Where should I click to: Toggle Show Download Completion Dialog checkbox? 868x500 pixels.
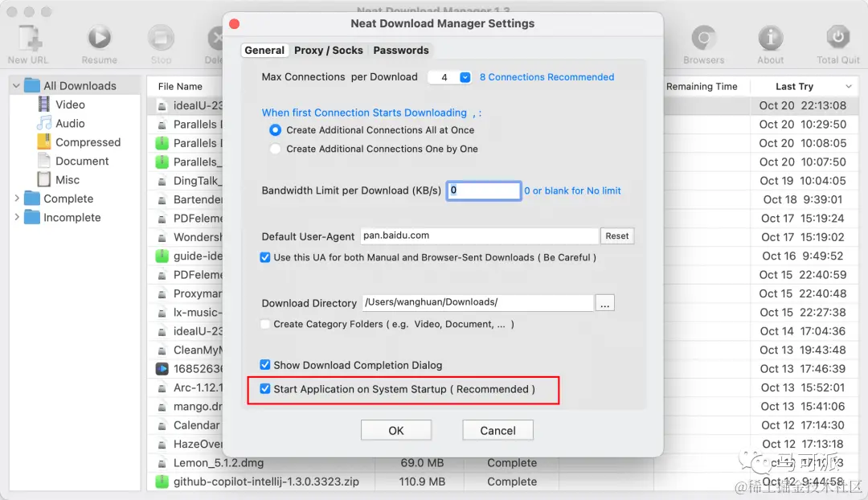pyautogui.click(x=265, y=365)
